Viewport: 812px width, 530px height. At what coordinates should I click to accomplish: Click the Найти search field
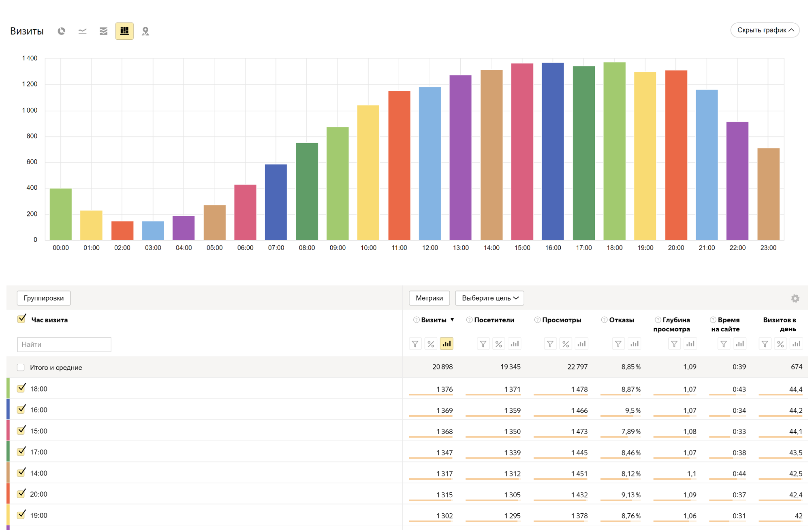point(64,344)
